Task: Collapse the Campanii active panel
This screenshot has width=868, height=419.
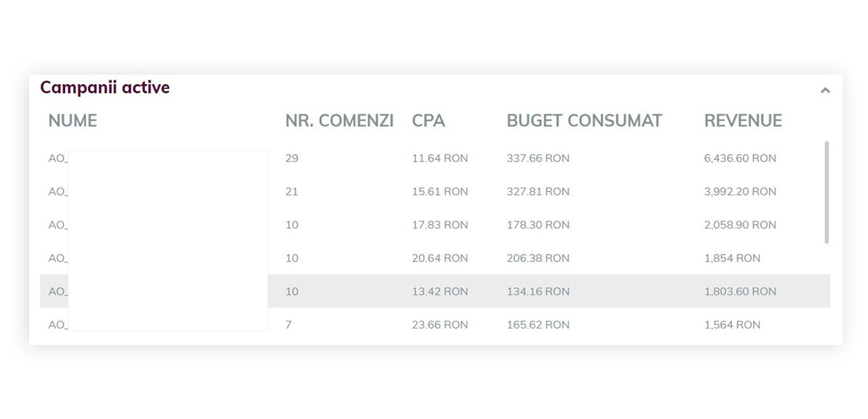Action: point(825,91)
